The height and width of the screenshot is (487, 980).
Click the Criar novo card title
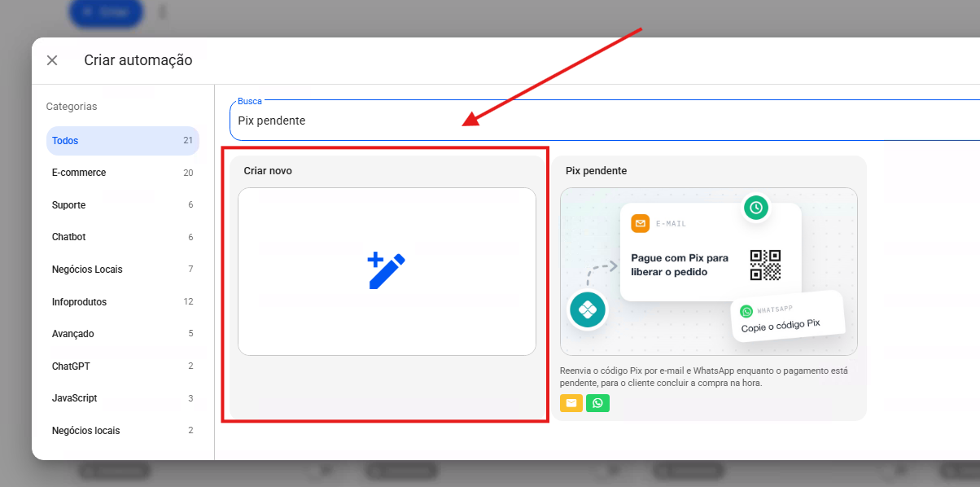(268, 171)
